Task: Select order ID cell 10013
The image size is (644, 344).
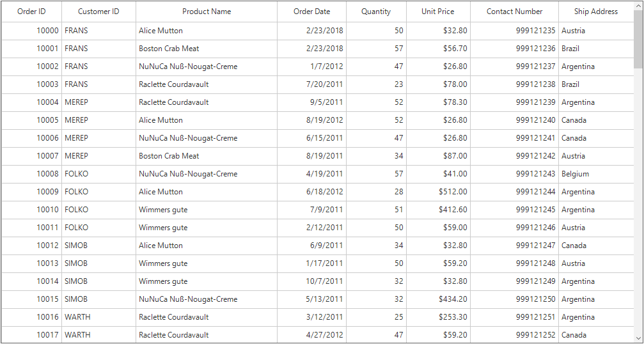Action: tap(31, 263)
